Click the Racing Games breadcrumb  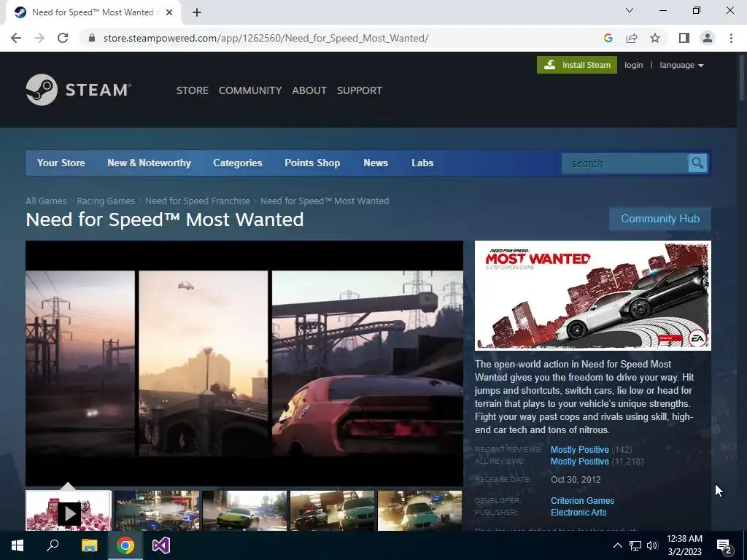[x=106, y=201]
